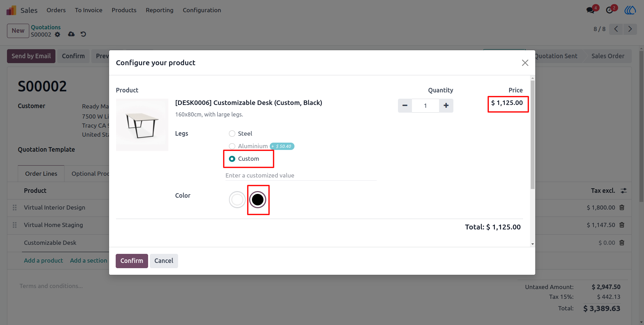Image resolution: width=644 pixels, height=325 pixels.
Task: Click Send by Email button
Action: click(31, 56)
